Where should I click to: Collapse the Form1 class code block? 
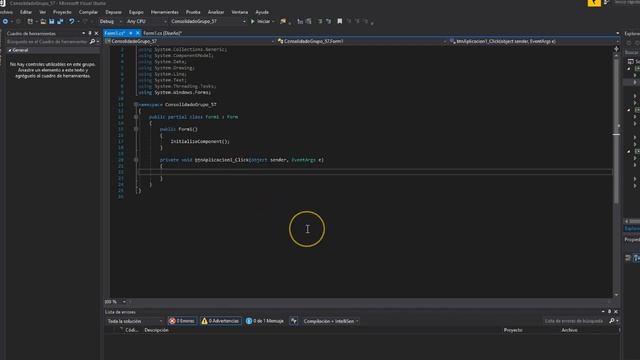(136, 117)
